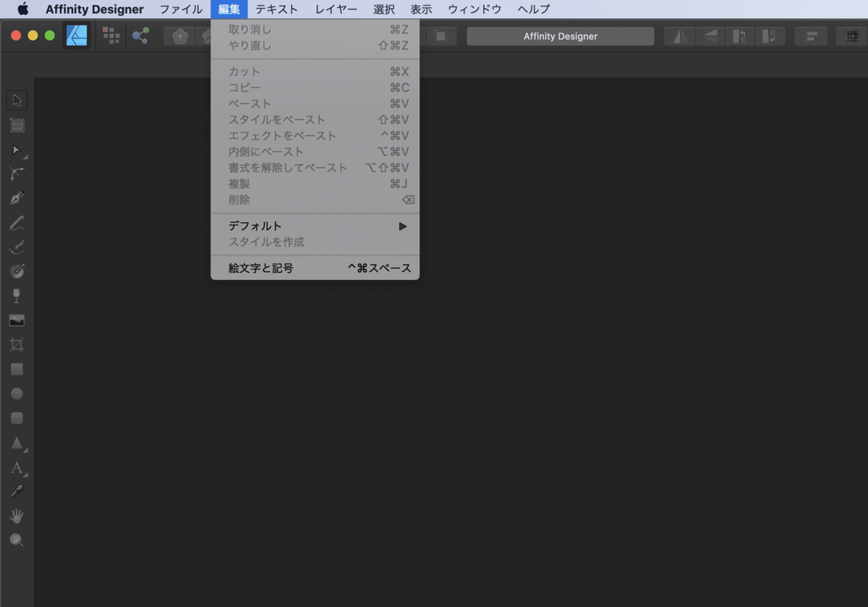This screenshot has height=607, width=868.
Task: Activate the Zoom tool
Action: [x=17, y=540]
